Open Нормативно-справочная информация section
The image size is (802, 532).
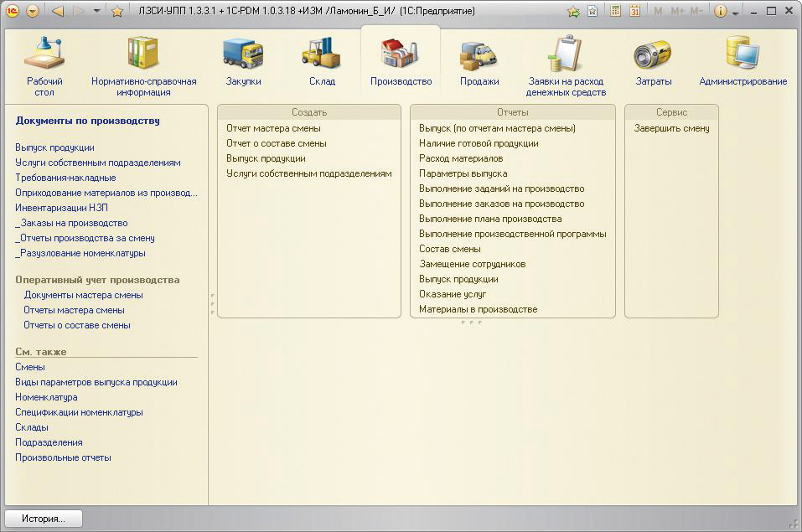(143, 62)
